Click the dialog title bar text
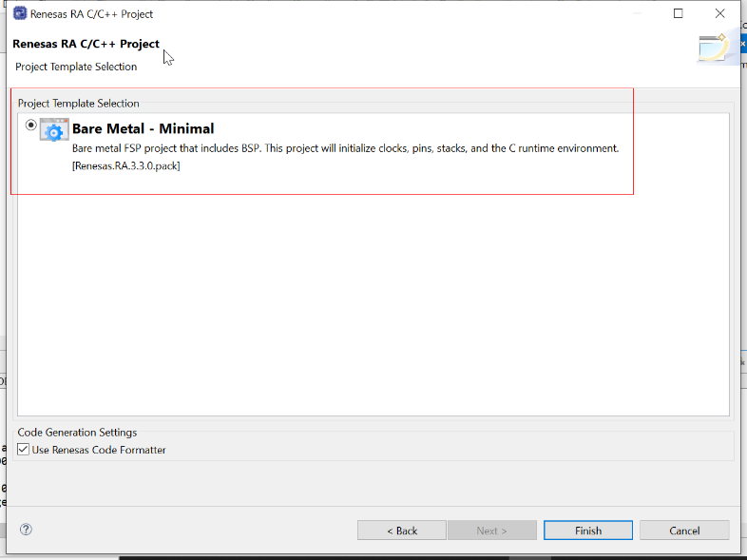Image resolution: width=747 pixels, height=560 pixels. tap(92, 14)
